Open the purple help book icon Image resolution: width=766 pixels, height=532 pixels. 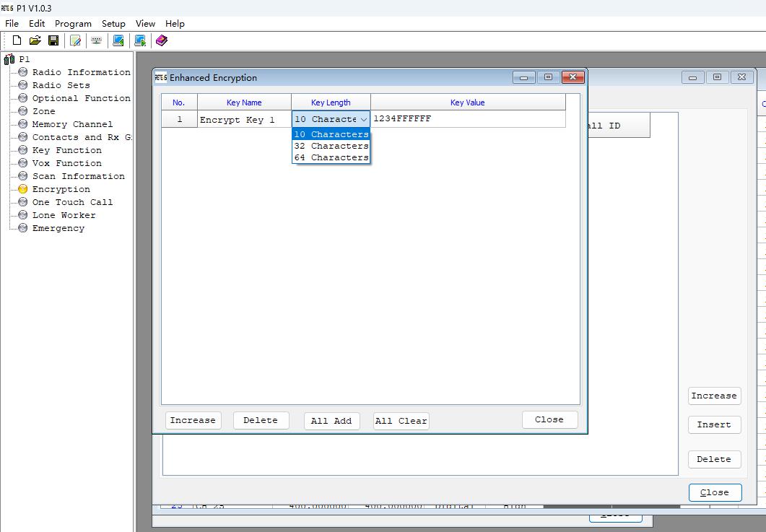(x=162, y=40)
